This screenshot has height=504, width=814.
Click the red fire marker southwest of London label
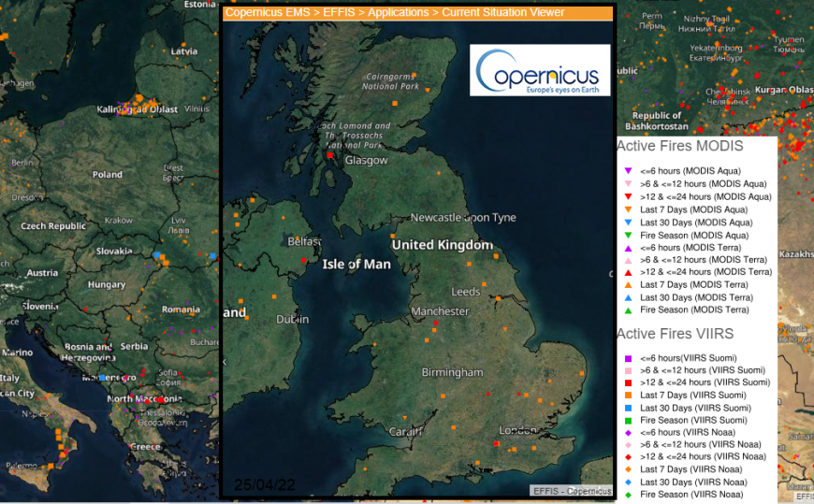pos(496,444)
